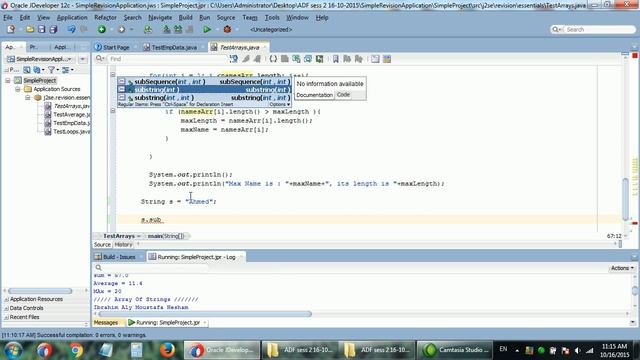640x360 pixels.
Task: Click the red Debug bug icon
Action: pyautogui.click(x=227, y=29)
